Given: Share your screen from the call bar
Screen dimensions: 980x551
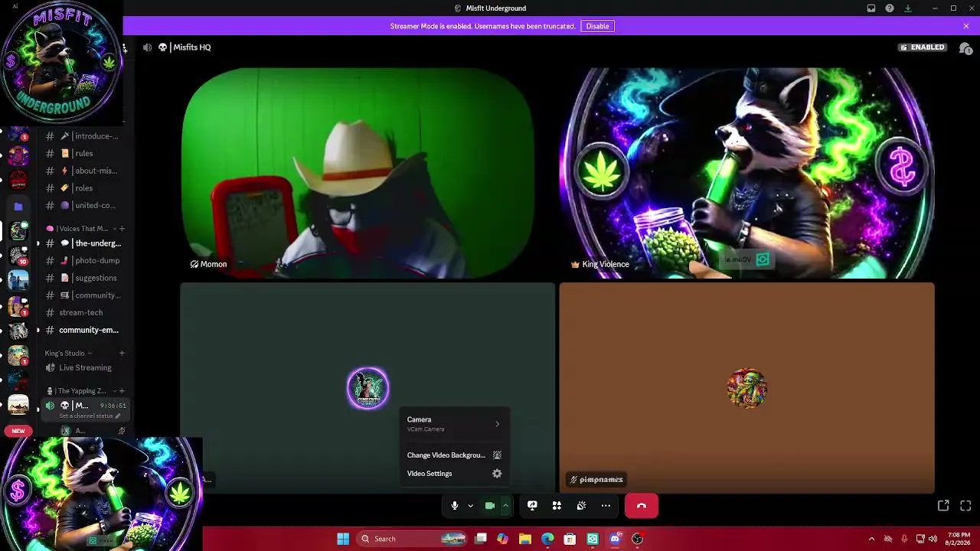Looking at the screenshot, I should [x=532, y=506].
